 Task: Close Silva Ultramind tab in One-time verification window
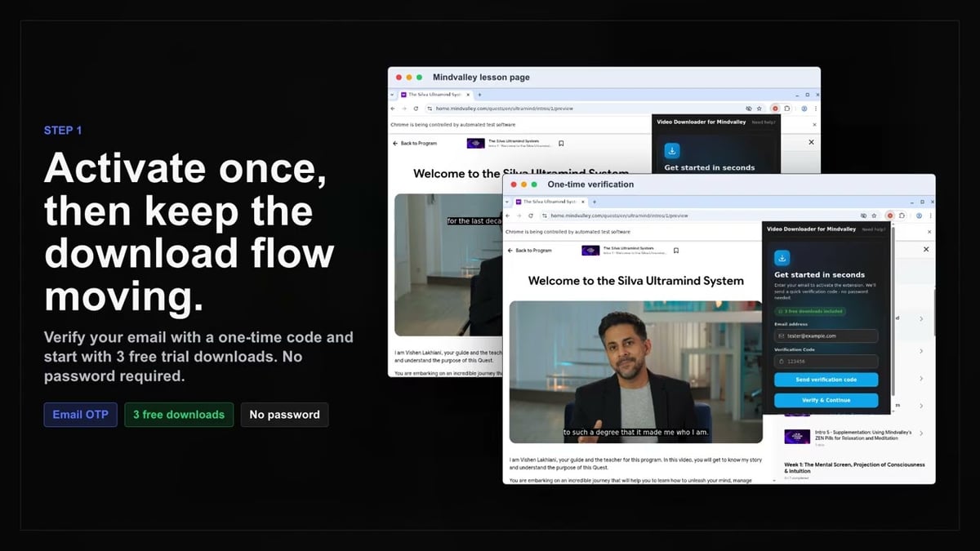583,202
